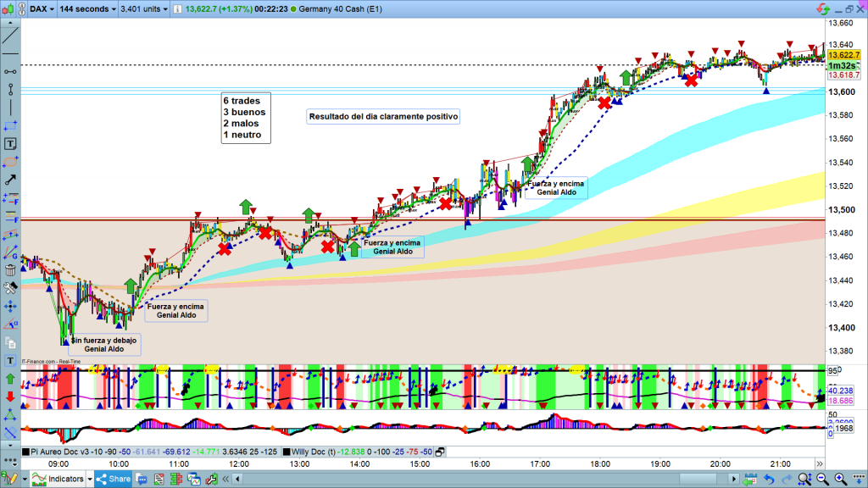The image size is (868, 488).
Task: Select the red down arrow tool
Action: [10, 396]
